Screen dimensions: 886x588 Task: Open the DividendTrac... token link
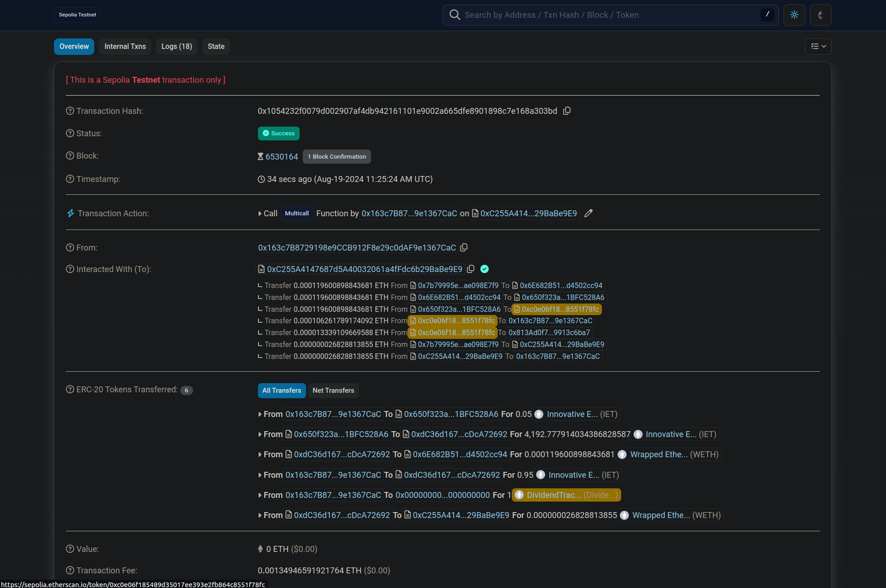pyautogui.click(x=554, y=495)
